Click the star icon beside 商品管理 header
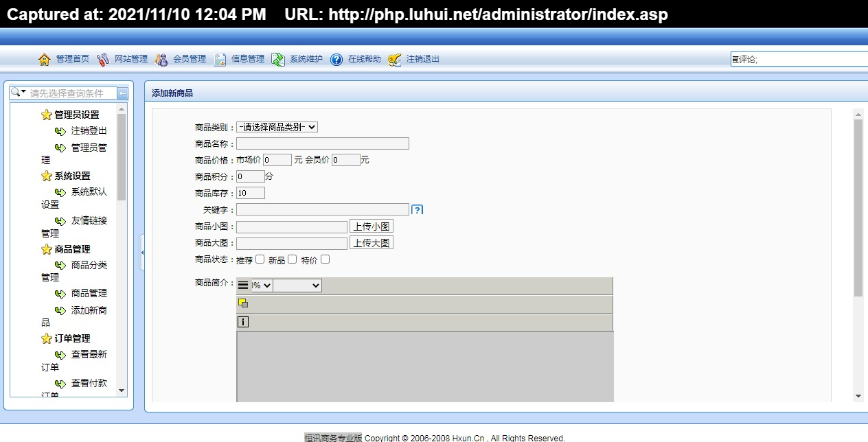The height and width of the screenshot is (442, 868). [x=47, y=249]
